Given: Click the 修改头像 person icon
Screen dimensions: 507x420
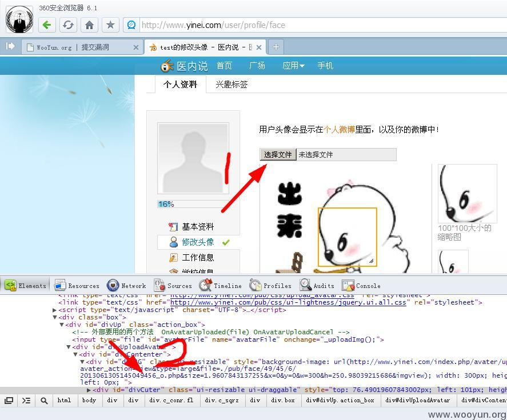Looking at the screenshot, I should click(x=174, y=242).
